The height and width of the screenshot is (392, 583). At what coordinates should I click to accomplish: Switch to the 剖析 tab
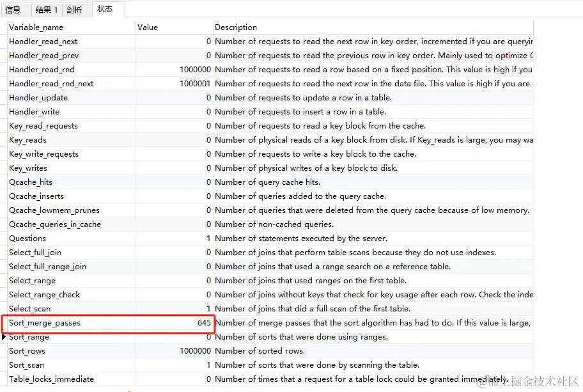74,10
